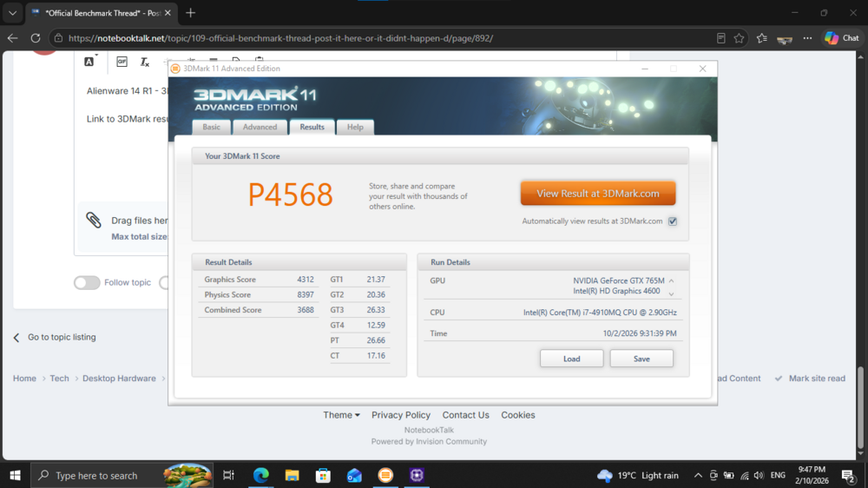Open the Windows Start menu
Viewport: 868px width, 488px height.
click(x=15, y=475)
